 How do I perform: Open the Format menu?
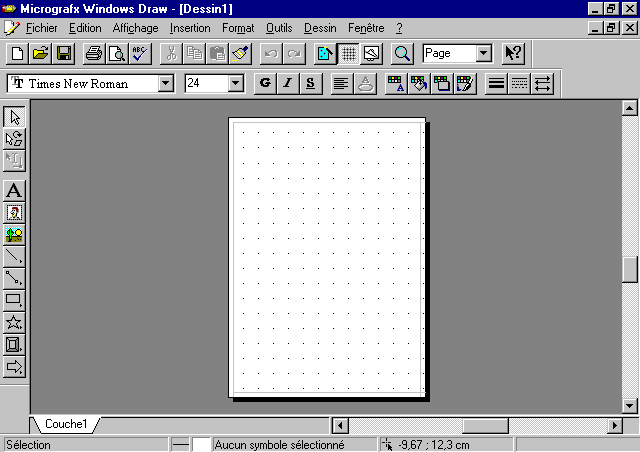pos(238,28)
